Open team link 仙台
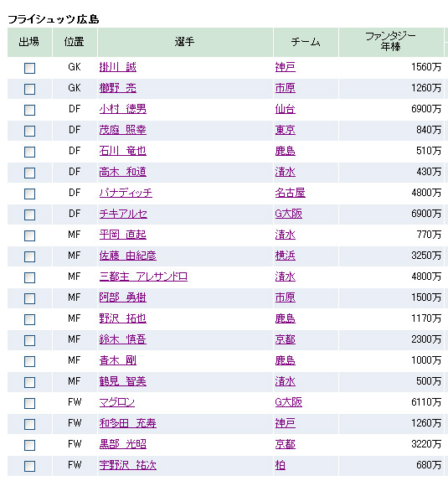Viewport: 448px width, 486px height. click(286, 109)
